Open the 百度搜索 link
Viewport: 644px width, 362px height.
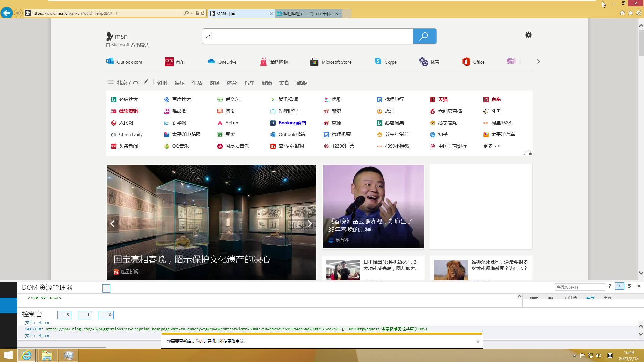(x=181, y=100)
